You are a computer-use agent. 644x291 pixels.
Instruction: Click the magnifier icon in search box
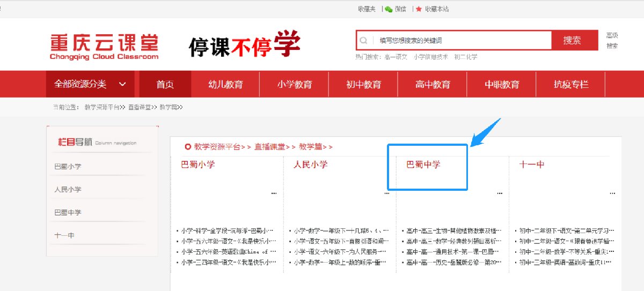363,40
